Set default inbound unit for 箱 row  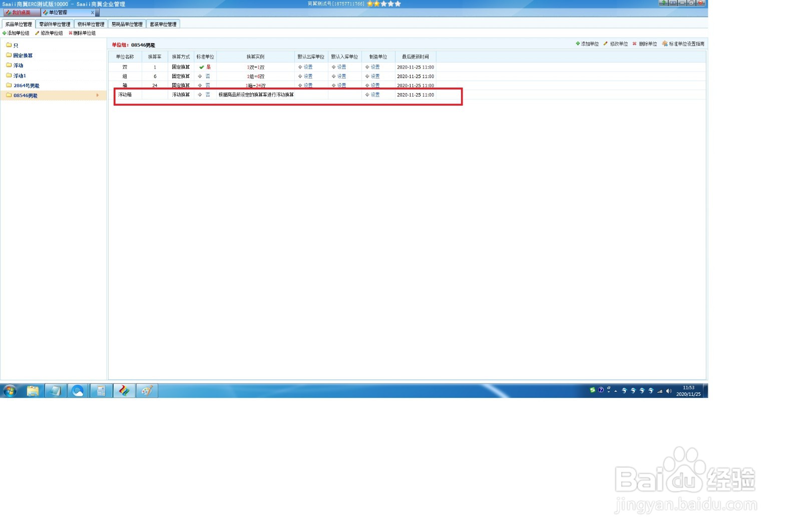[x=339, y=86]
